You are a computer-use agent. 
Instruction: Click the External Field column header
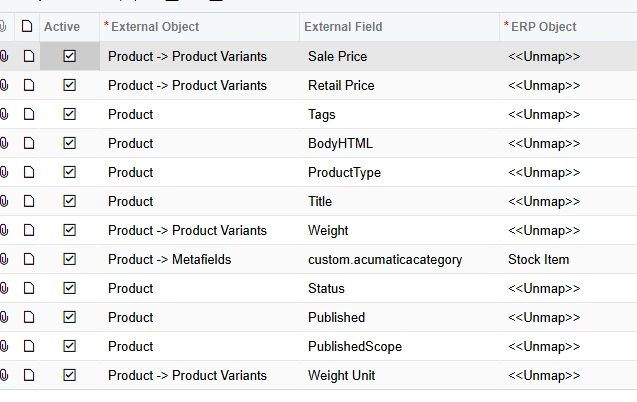(x=345, y=27)
